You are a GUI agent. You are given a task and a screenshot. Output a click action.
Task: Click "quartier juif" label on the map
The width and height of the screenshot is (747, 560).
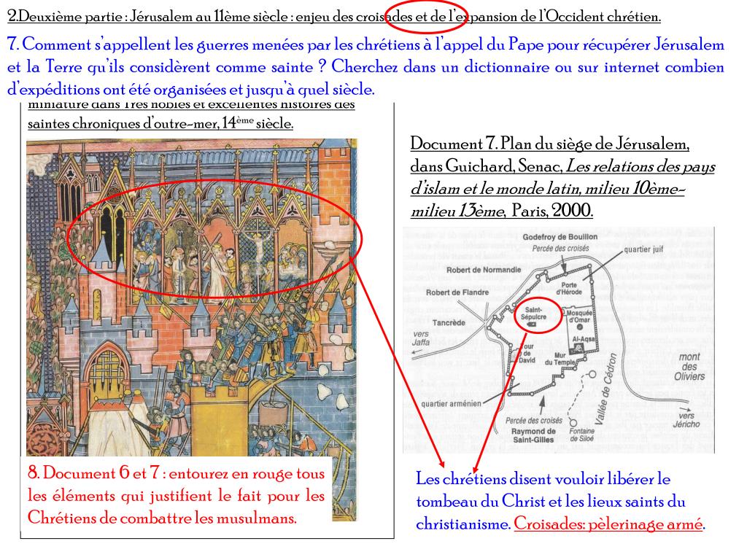[643, 249]
